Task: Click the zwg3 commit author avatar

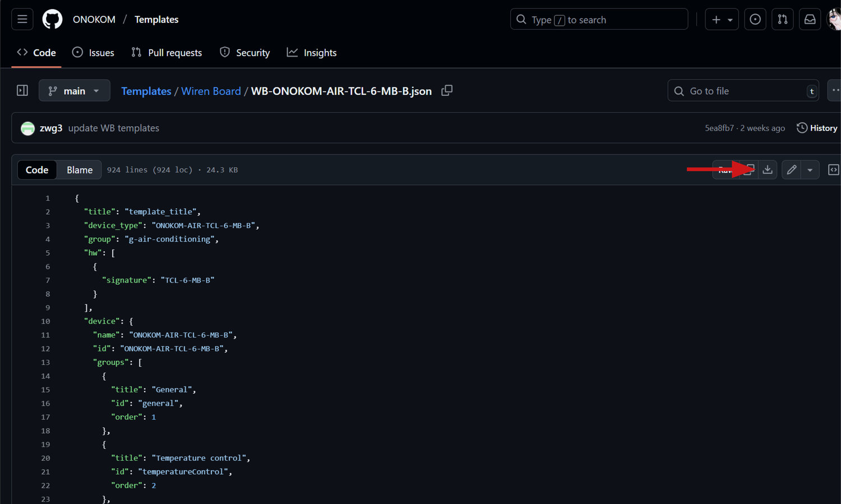Action: pyautogui.click(x=27, y=128)
